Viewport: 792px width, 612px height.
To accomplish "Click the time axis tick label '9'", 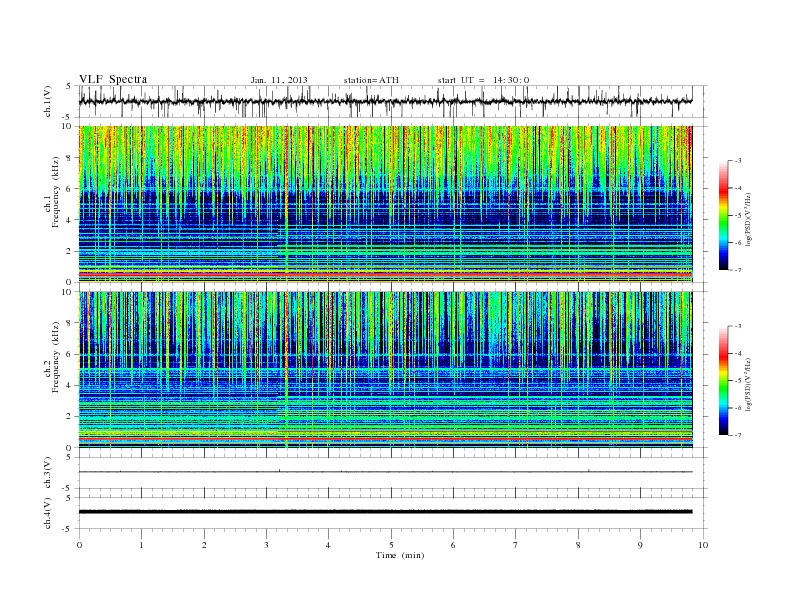I will tap(640, 545).
